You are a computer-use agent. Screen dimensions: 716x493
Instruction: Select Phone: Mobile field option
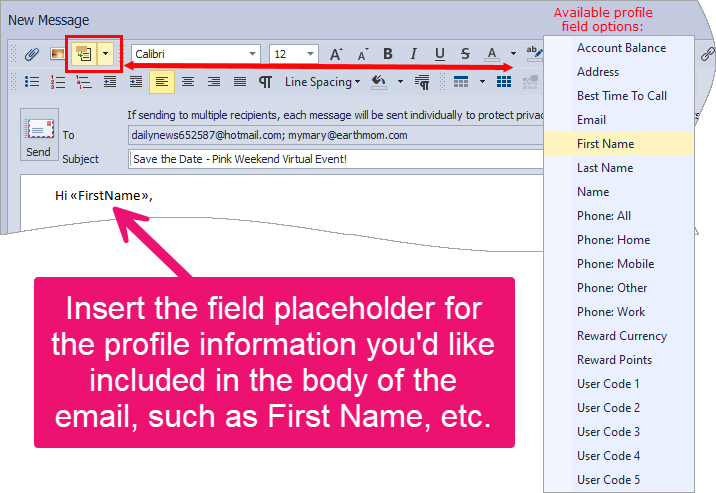(x=619, y=264)
